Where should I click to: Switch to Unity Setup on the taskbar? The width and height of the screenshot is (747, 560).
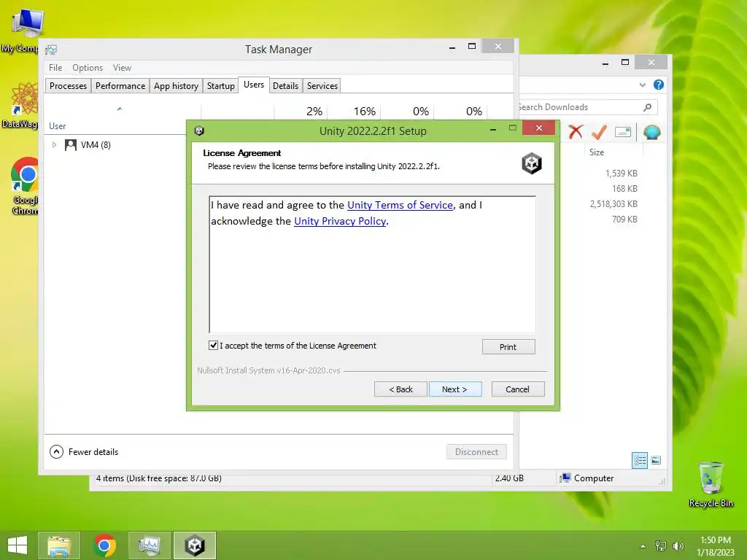pyautogui.click(x=194, y=545)
